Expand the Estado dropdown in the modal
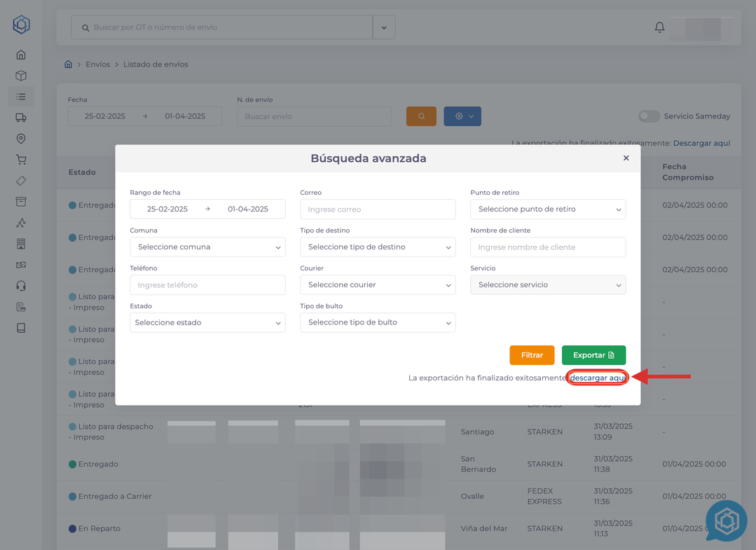This screenshot has height=550, width=756. (207, 323)
